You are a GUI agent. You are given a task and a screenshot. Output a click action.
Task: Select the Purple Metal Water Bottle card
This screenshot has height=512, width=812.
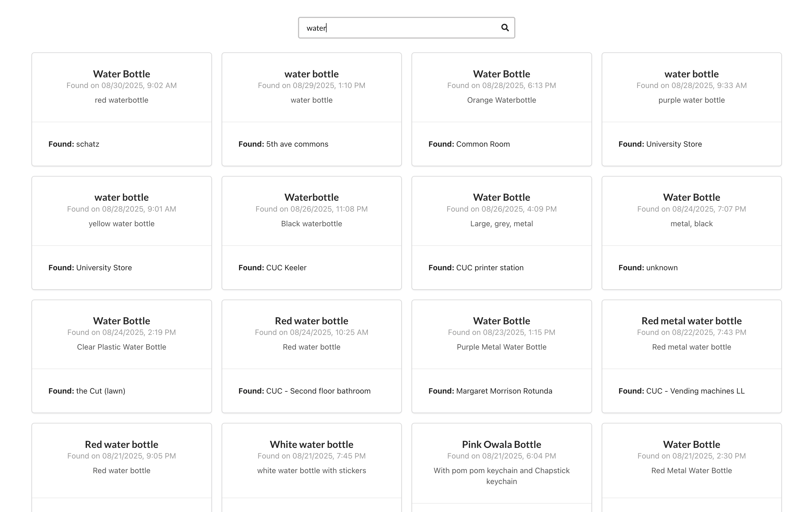pos(501,356)
